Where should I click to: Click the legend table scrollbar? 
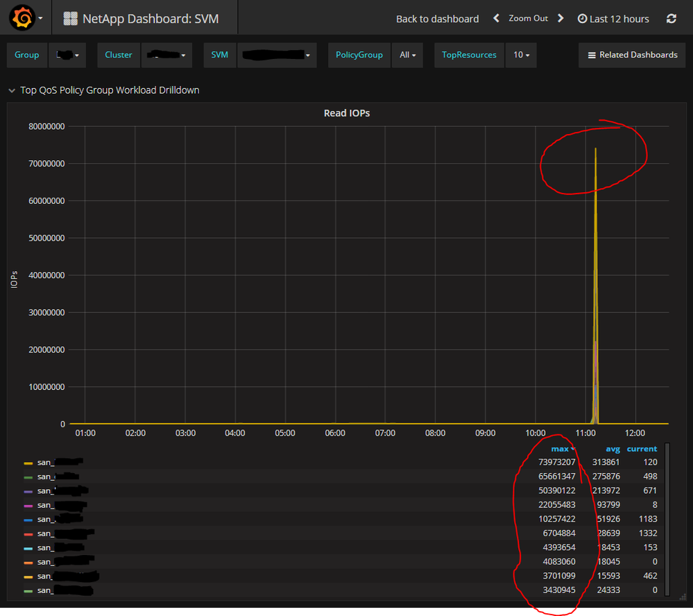pos(667,519)
